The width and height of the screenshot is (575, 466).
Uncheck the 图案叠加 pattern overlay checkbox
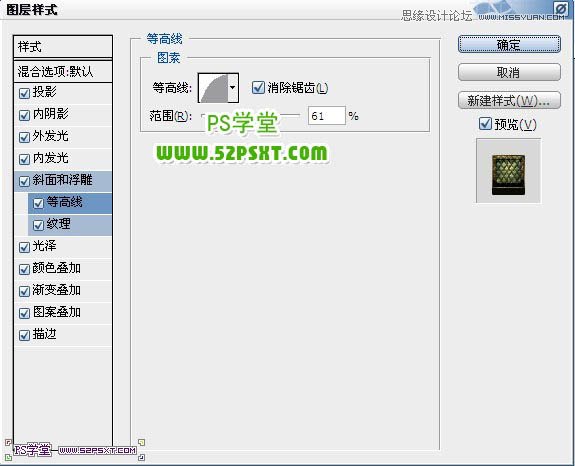(24, 313)
